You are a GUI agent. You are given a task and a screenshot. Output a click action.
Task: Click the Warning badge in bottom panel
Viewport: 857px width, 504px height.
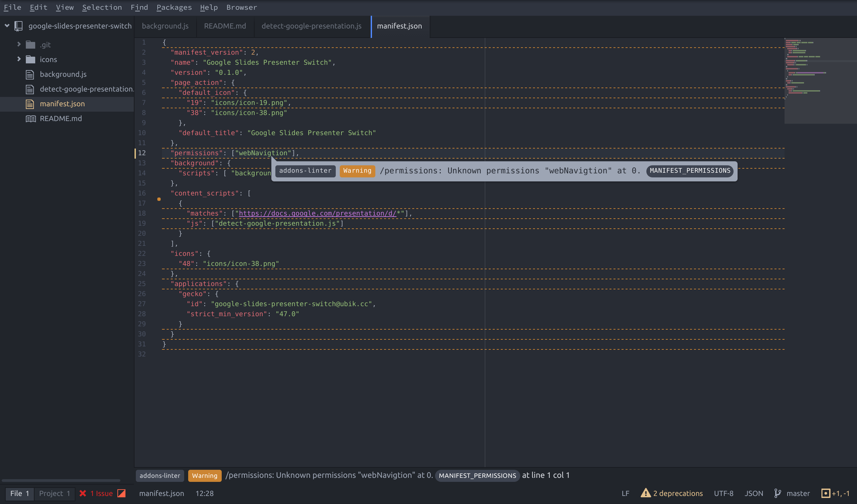point(205,475)
